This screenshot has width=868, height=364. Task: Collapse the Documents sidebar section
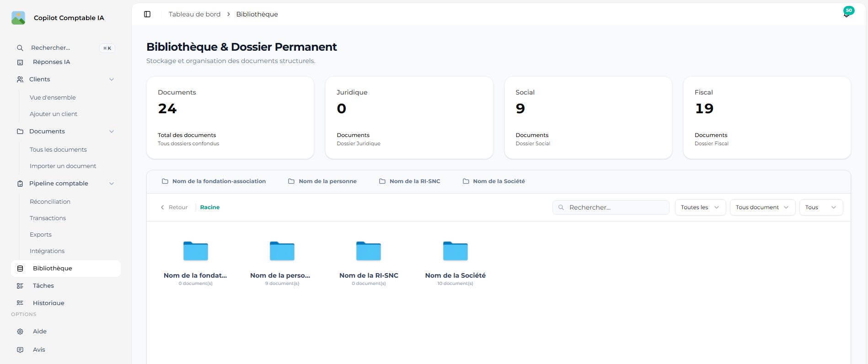pyautogui.click(x=112, y=132)
